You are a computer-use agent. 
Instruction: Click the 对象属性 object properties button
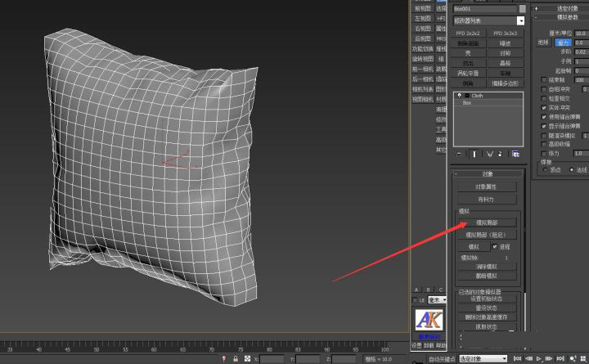point(487,186)
